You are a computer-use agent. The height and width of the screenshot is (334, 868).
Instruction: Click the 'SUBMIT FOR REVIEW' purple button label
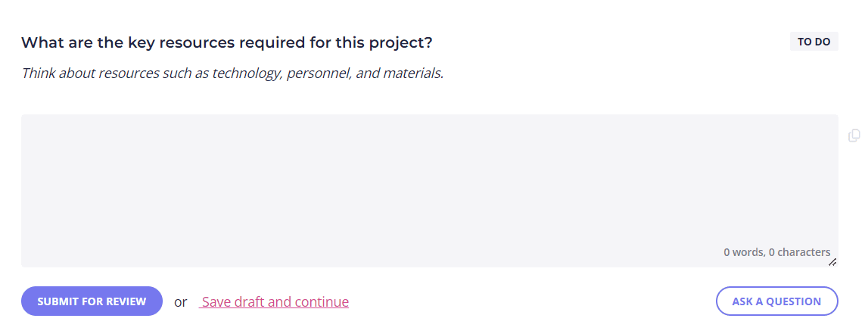coord(92,301)
